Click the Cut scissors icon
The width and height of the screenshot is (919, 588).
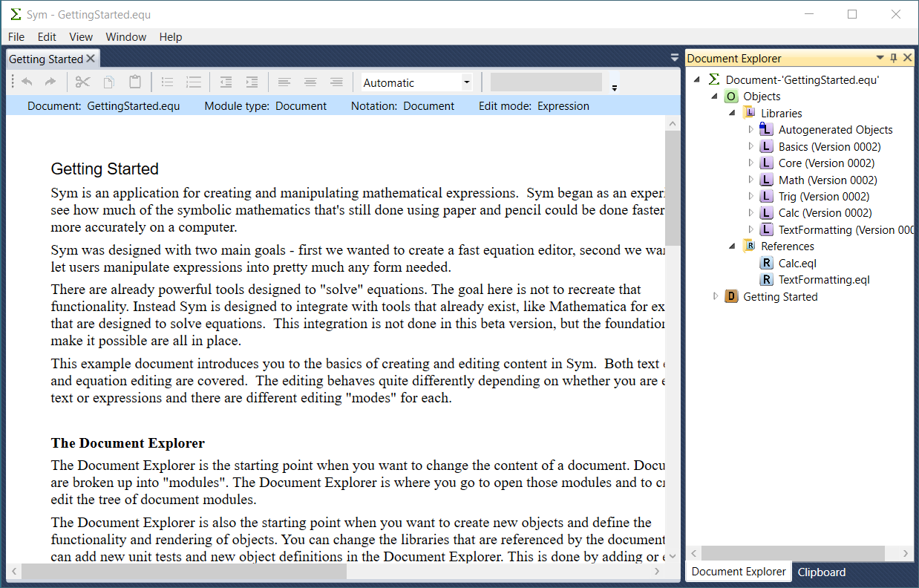point(82,82)
